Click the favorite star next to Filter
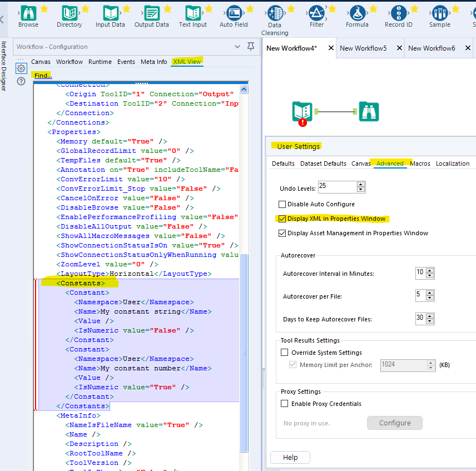This screenshot has height=471, width=476. [x=333, y=9]
